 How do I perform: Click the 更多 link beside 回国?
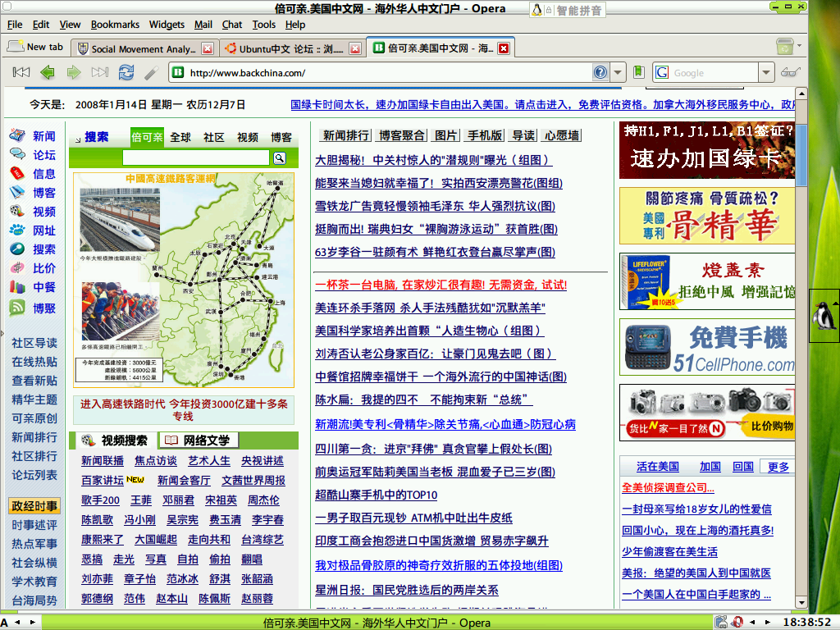click(x=778, y=467)
